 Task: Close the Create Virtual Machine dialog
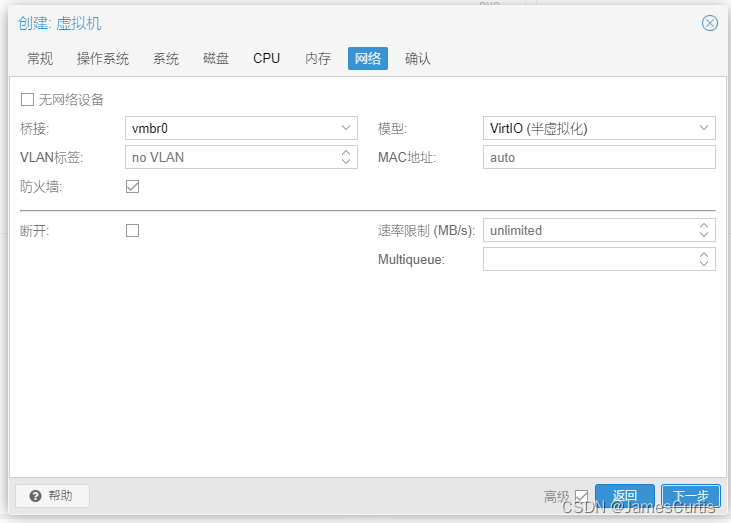tap(710, 23)
